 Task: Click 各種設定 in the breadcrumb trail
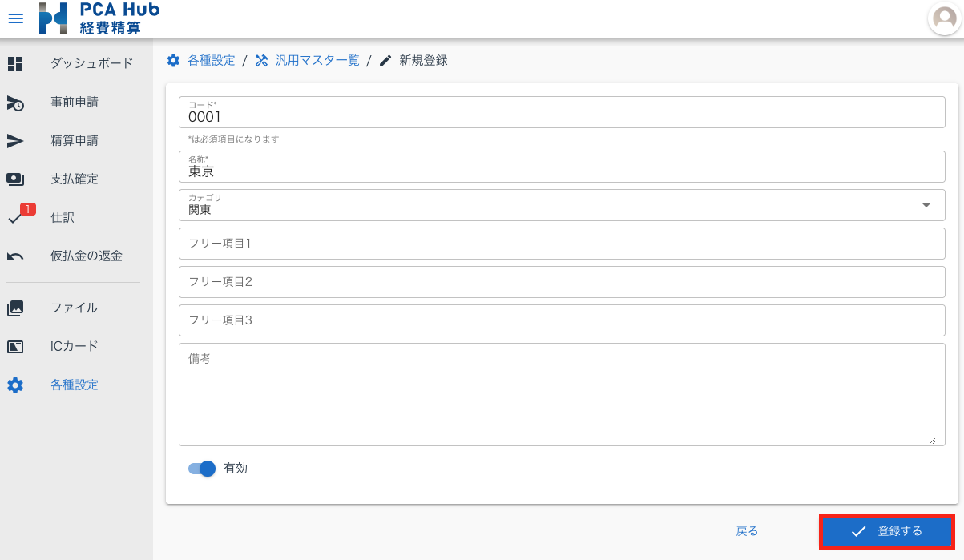coord(210,60)
